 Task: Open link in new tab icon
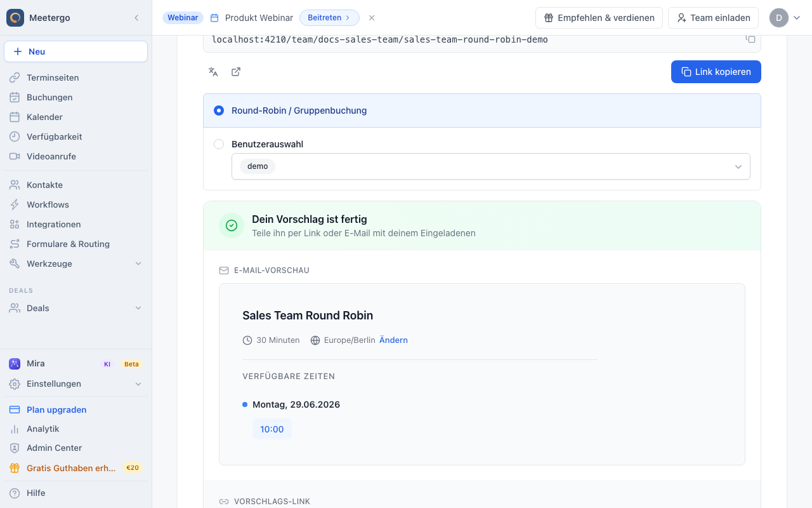click(236, 72)
